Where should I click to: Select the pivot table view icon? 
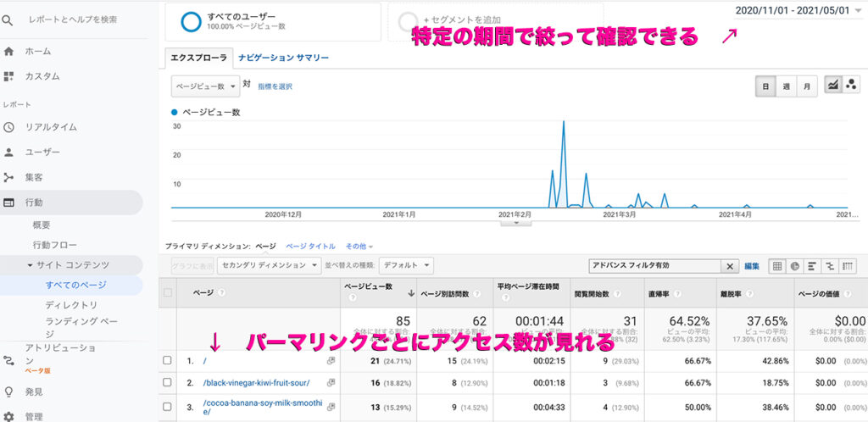click(847, 266)
